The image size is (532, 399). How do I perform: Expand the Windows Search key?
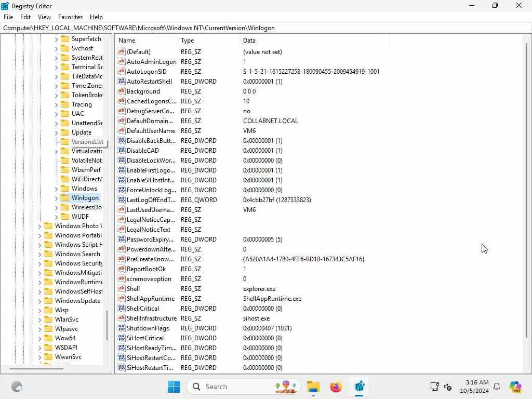tap(39, 254)
